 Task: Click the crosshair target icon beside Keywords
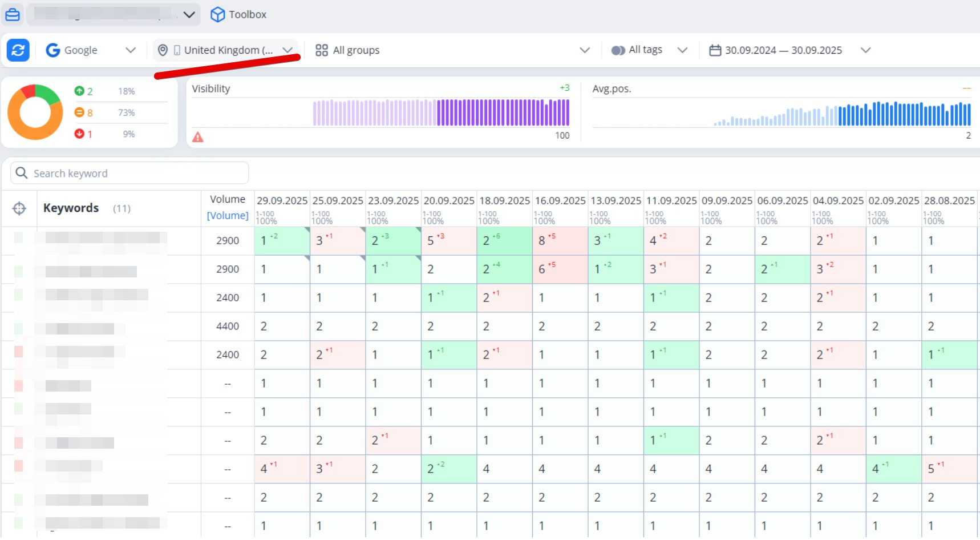click(19, 208)
